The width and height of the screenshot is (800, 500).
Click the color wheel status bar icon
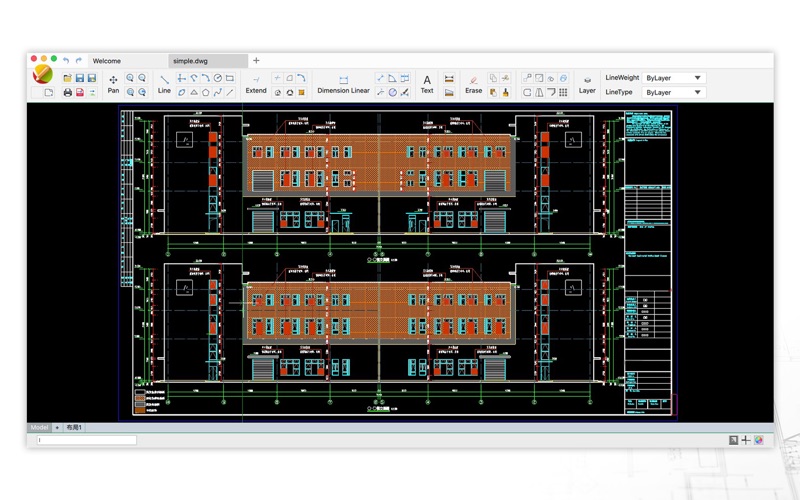(x=759, y=440)
